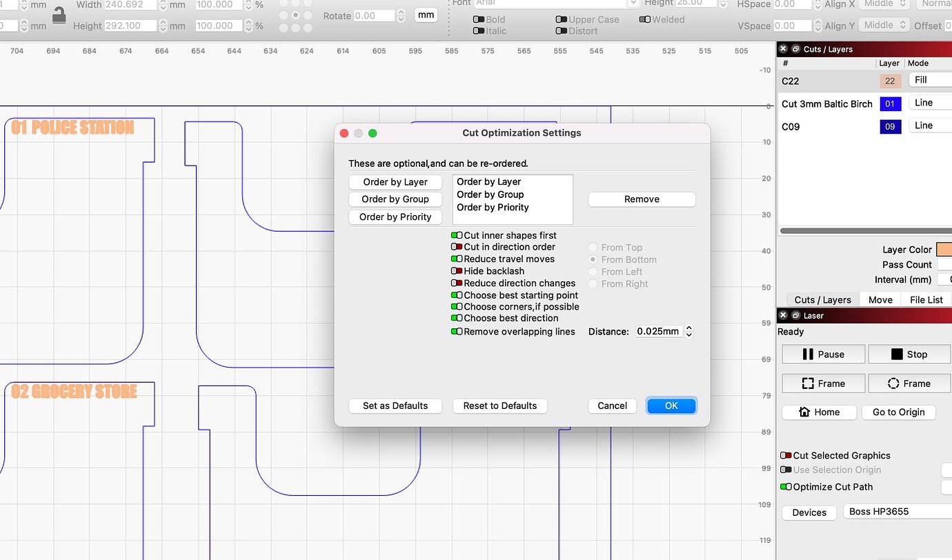The width and height of the screenshot is (952, 560).
Task: Stop the laser job
Action: coord(909,354)
